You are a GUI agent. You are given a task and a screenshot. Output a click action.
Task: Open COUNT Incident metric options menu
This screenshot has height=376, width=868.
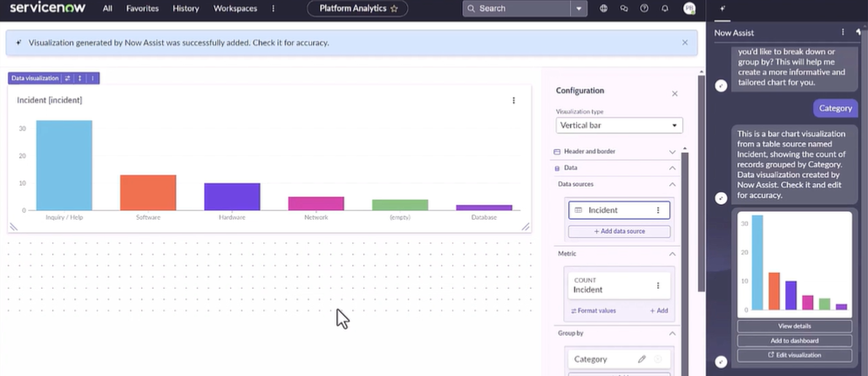click(658, 286)
